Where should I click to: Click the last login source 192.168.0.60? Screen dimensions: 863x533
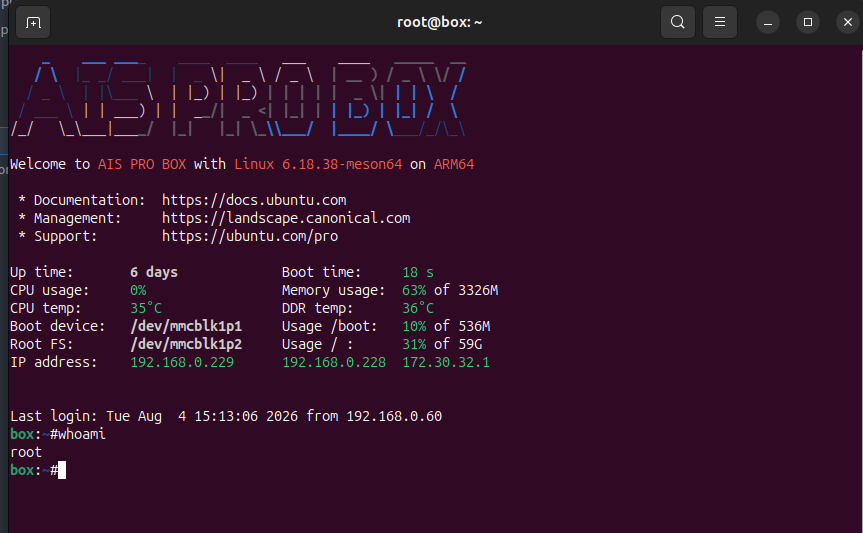(394, 416)
